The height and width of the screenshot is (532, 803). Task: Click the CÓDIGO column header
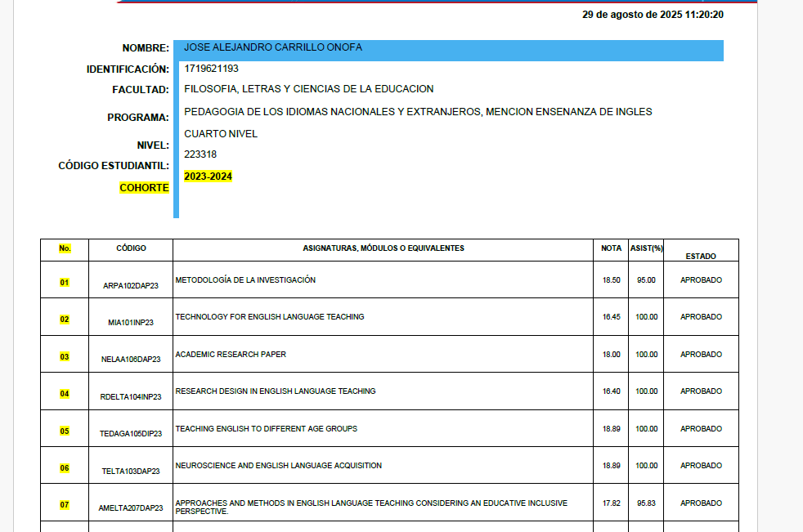click(131, 248)
